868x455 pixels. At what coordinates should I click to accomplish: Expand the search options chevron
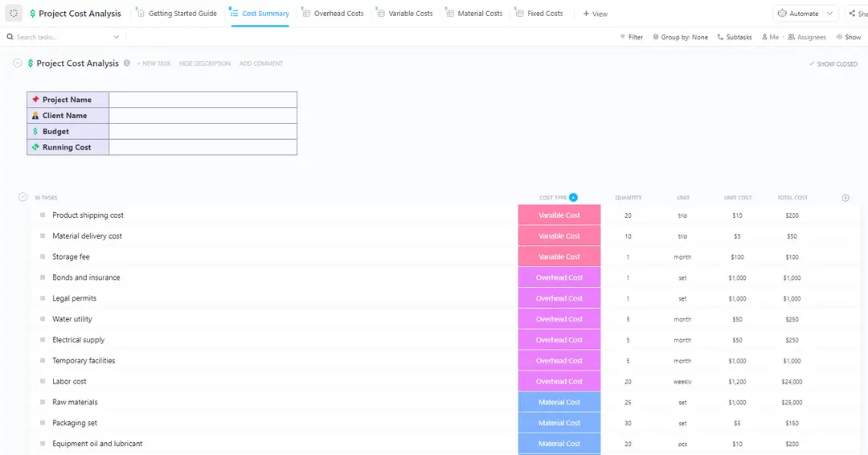[117, 37]
